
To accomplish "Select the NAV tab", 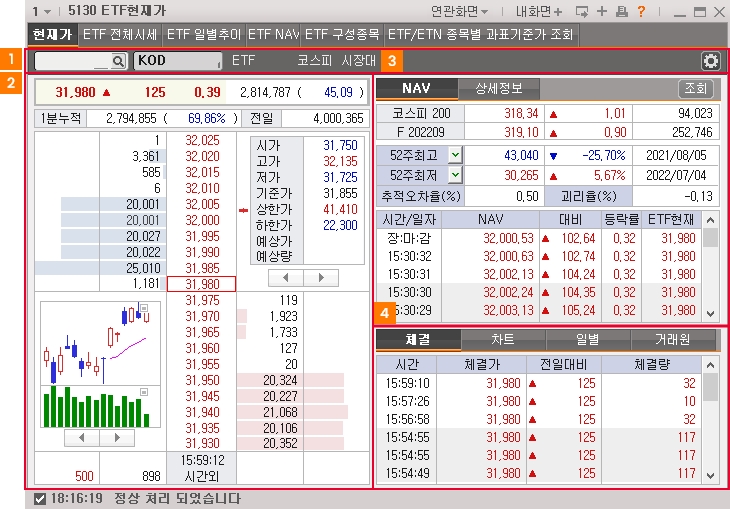I will point(417,88).
